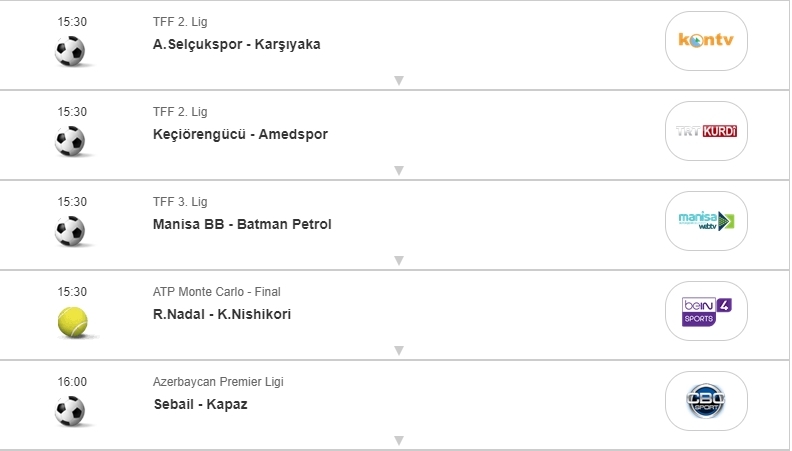The image size is (792, 451).
Task: Open the R.Nadal - K.Nishikori match
Action: 222,314
